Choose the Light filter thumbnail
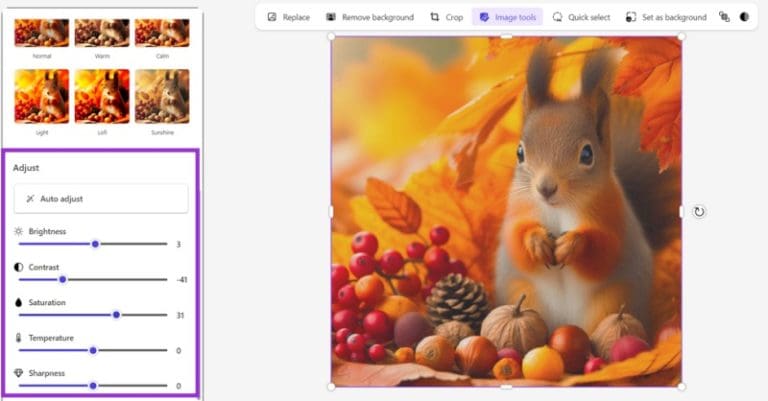768x401 pixels. point(42,96)
